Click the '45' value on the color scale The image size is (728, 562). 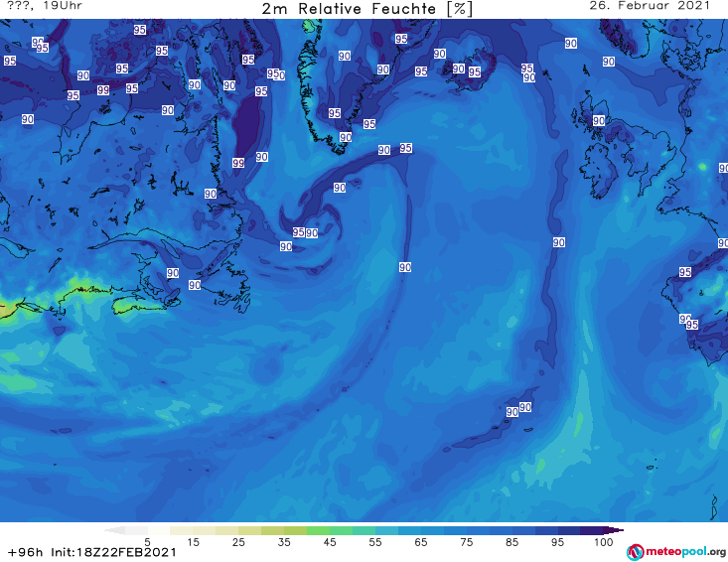pos(330,542)
